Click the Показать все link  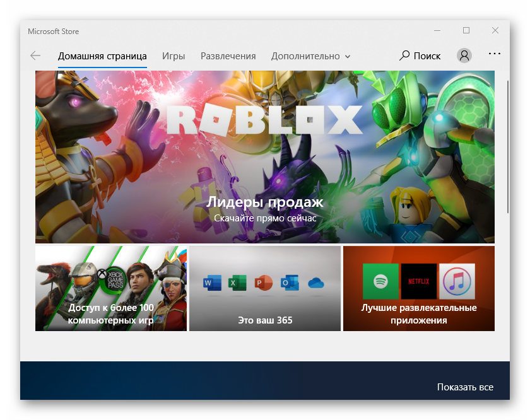465,387
